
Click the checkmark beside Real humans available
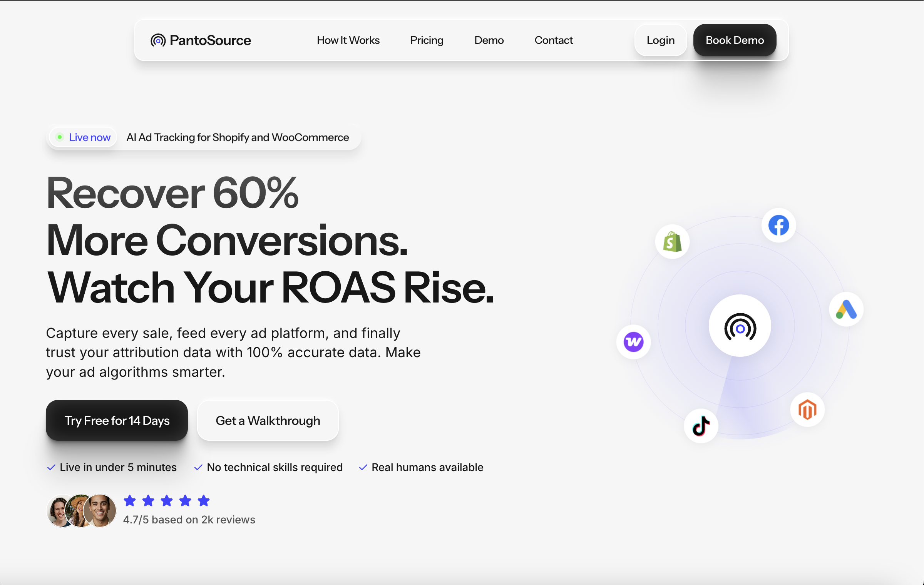pyautogui.click(x=363, y=467)
